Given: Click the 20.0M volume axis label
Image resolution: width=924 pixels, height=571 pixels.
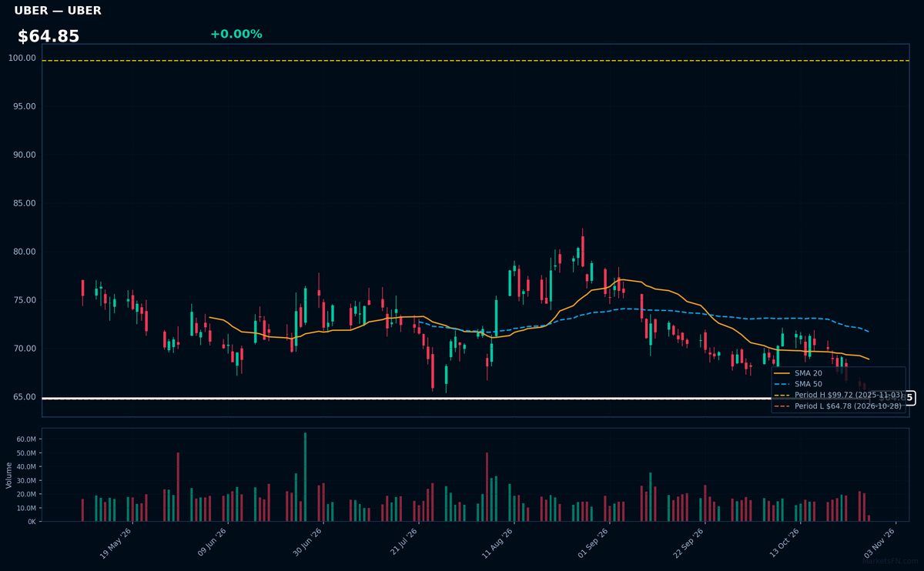Looking at the screenshot, I should 26,494.
